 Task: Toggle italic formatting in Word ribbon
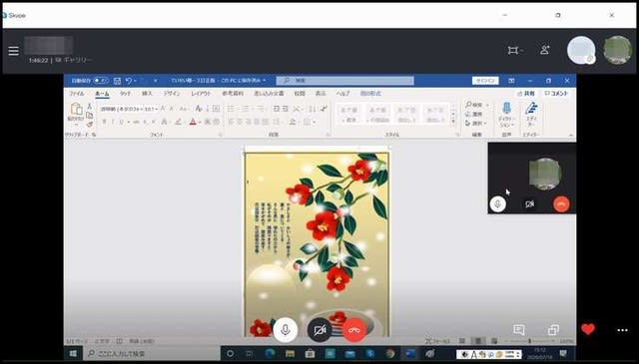[113, 122]
